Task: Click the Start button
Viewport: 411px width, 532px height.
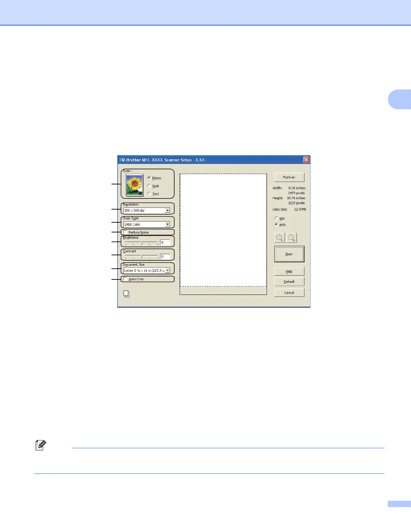Action: (x=289, y=254)
